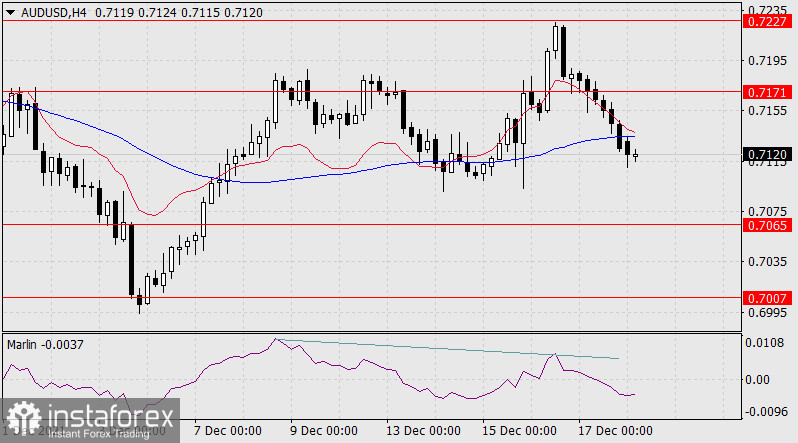Select the red horizontal line at 0.7227
This screenshot has width=798, height=443.
point(372,21)
